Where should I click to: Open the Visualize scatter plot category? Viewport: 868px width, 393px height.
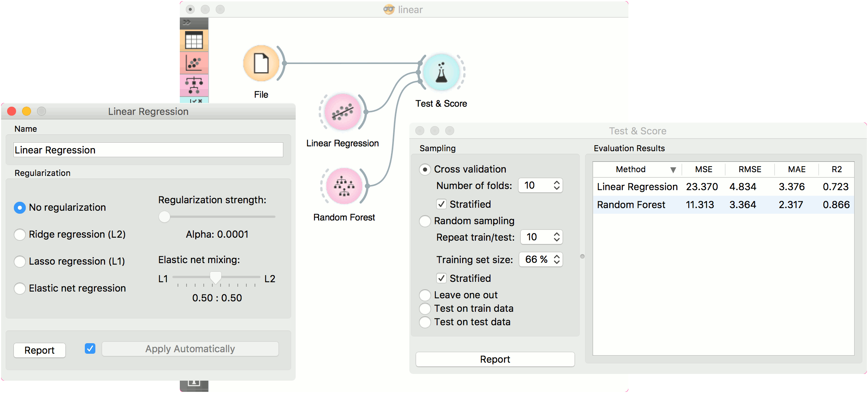pos(194,63)
